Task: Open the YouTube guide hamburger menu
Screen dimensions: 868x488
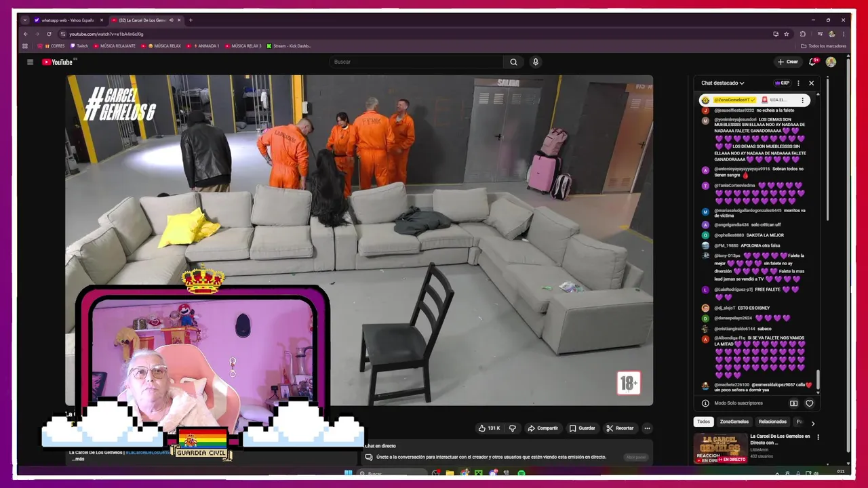Action: click(x=30, y=62)
